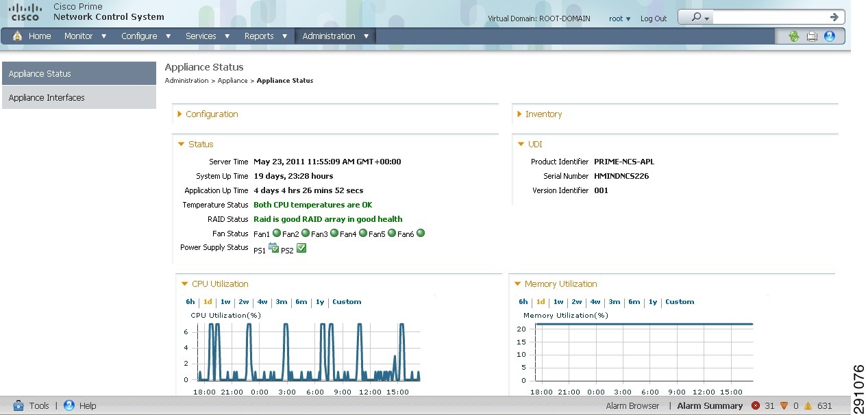Click the PS2 power supply checkmark
This screenshot has width=868, height=415.
(300, 249)
